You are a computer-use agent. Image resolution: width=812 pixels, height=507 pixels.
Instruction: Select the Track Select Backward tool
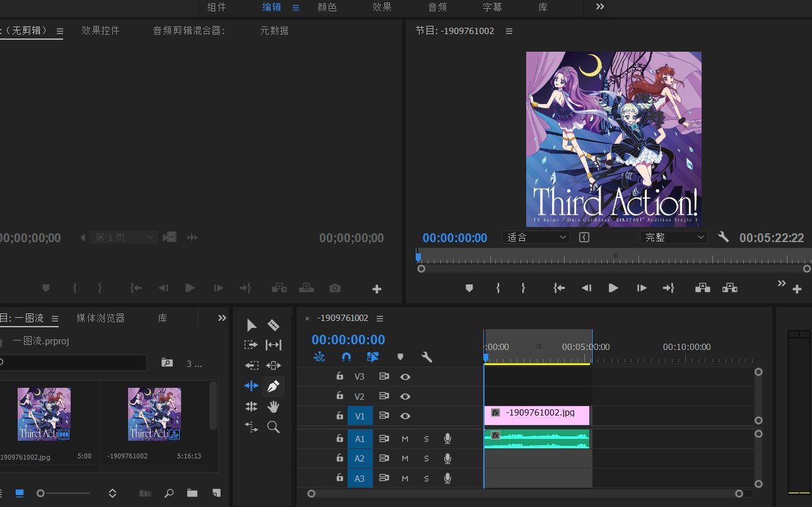click(252, 365)
